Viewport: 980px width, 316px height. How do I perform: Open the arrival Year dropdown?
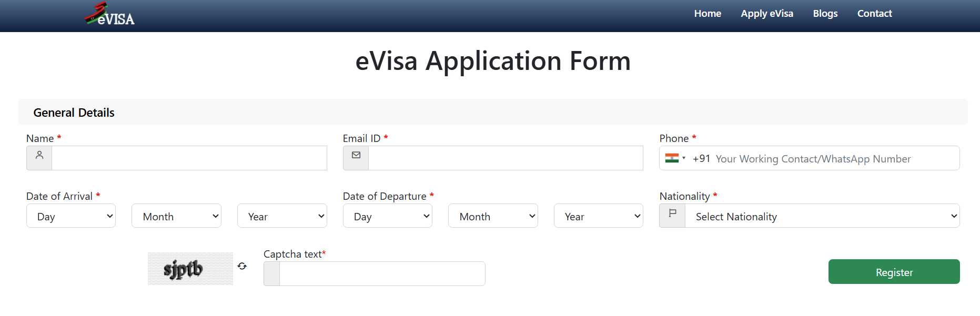pos(282,216)
